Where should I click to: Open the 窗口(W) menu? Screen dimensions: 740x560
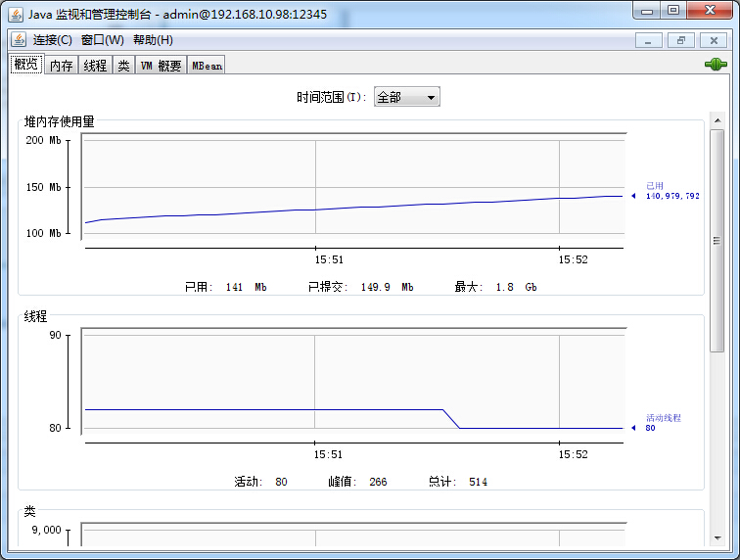[x=103, y=40]
